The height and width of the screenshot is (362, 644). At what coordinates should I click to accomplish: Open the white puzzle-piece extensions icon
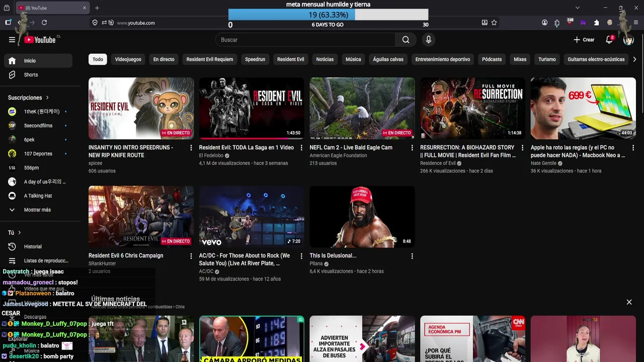click(596, 23)
